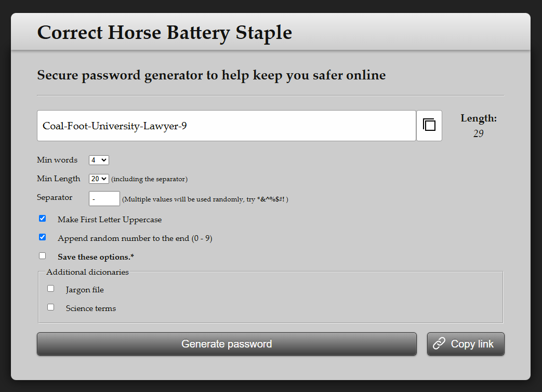Viewport: 542px width, 392px height.
Task: Click the 'Additional dicionaries' legend text
Action: (x=87, y=272)
